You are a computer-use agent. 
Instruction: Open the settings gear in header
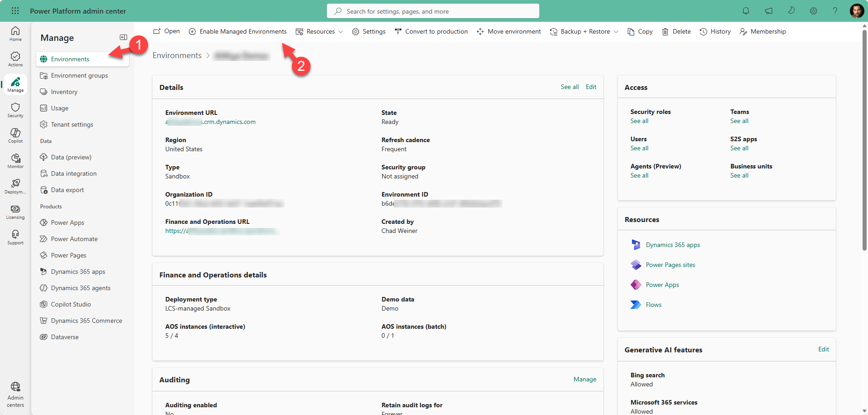click(x=814, y=11)
